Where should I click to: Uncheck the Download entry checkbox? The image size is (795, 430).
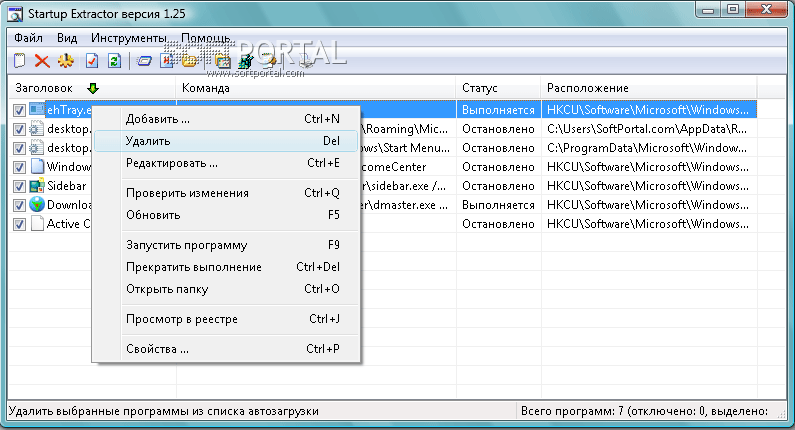point(19,205)
